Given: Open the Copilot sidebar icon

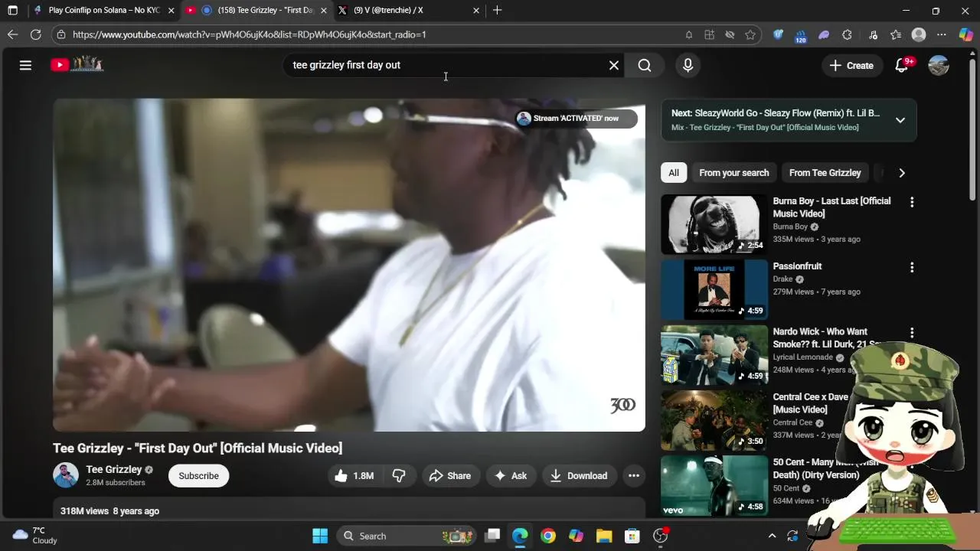Looking at the screenshot, I should tap(965, 34).
